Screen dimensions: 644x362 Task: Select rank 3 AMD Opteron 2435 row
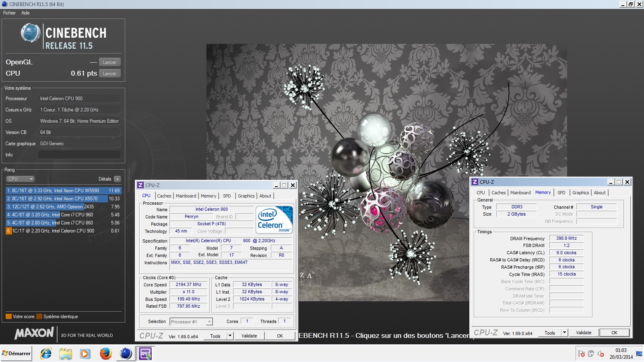63,207
